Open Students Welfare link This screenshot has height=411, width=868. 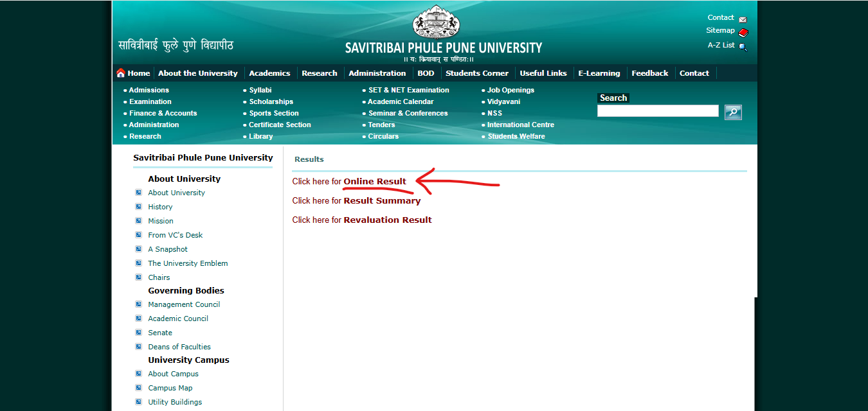[516, 136]
